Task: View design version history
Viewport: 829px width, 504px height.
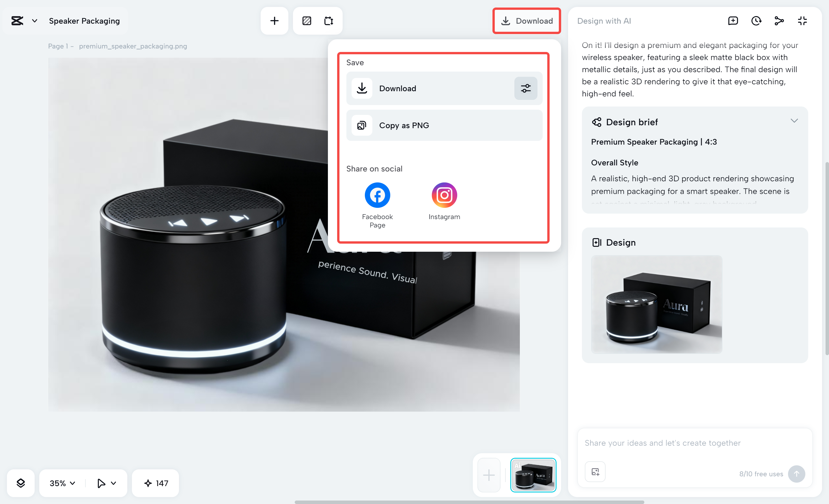Action: [756, 20]
